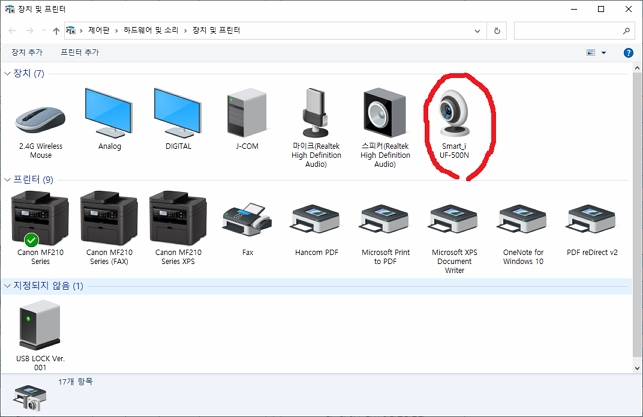
Task: Select the Analog monitor device
Action: point(109,120)
